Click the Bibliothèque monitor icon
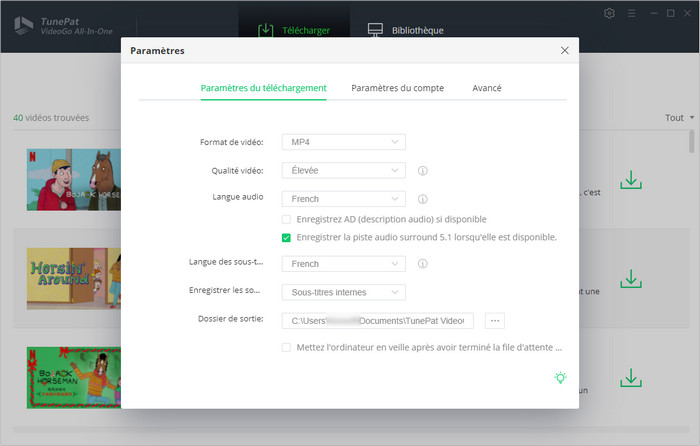 pos(375,30)
